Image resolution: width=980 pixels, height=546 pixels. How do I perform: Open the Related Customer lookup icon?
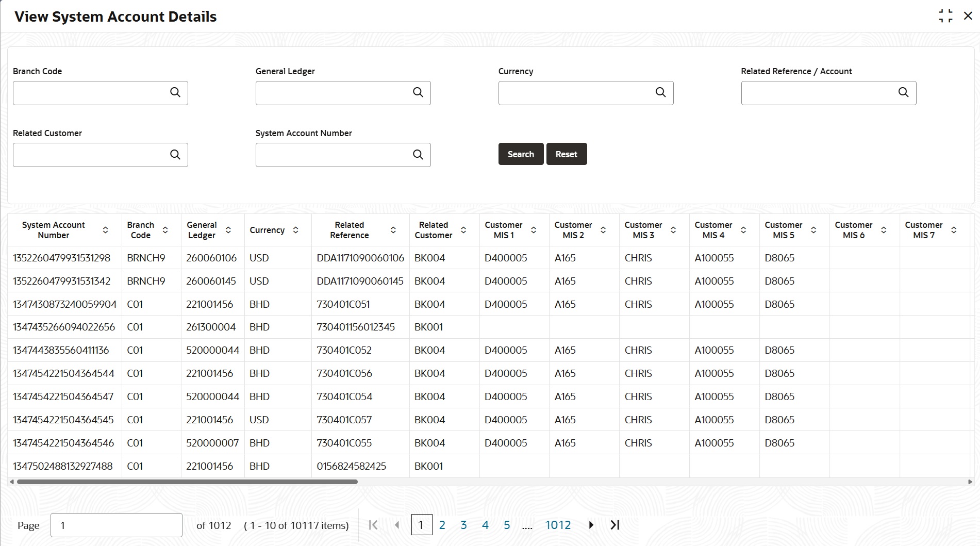[175, 155]
